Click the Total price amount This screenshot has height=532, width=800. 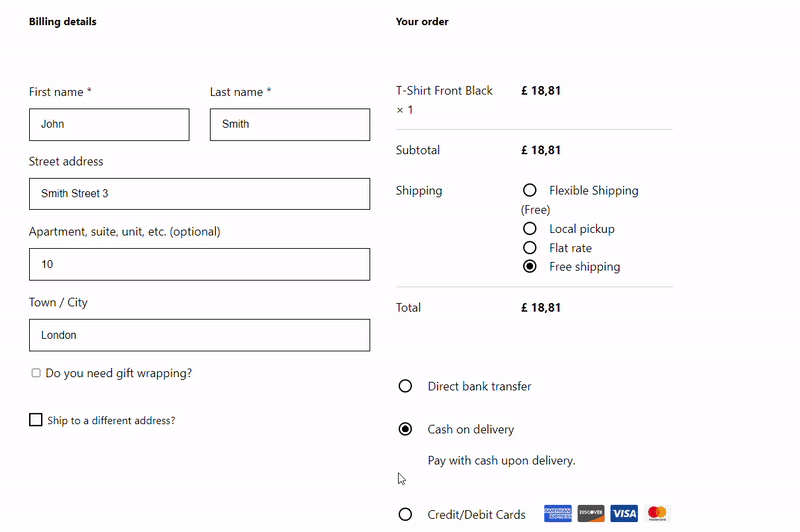click(541, 308)
